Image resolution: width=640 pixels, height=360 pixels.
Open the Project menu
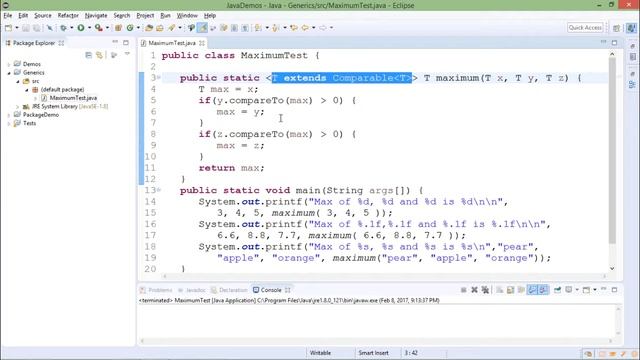[145, 16]
